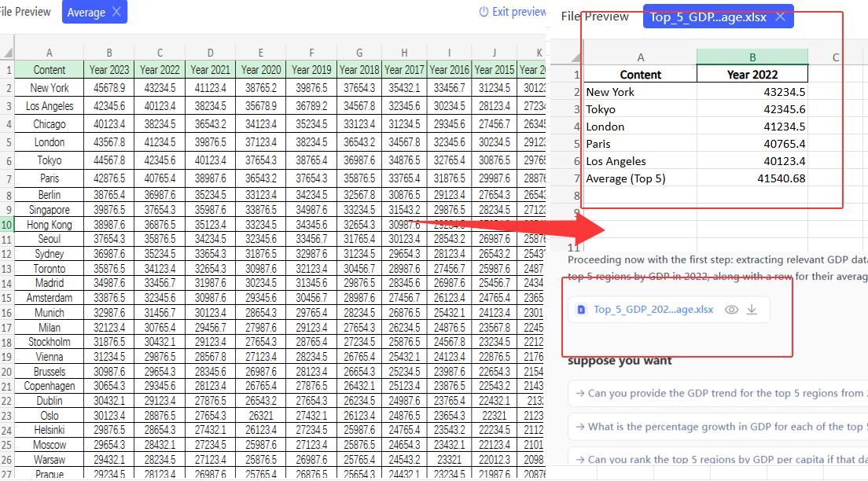Click the power icon beside Exit preview

coord(484,12)
